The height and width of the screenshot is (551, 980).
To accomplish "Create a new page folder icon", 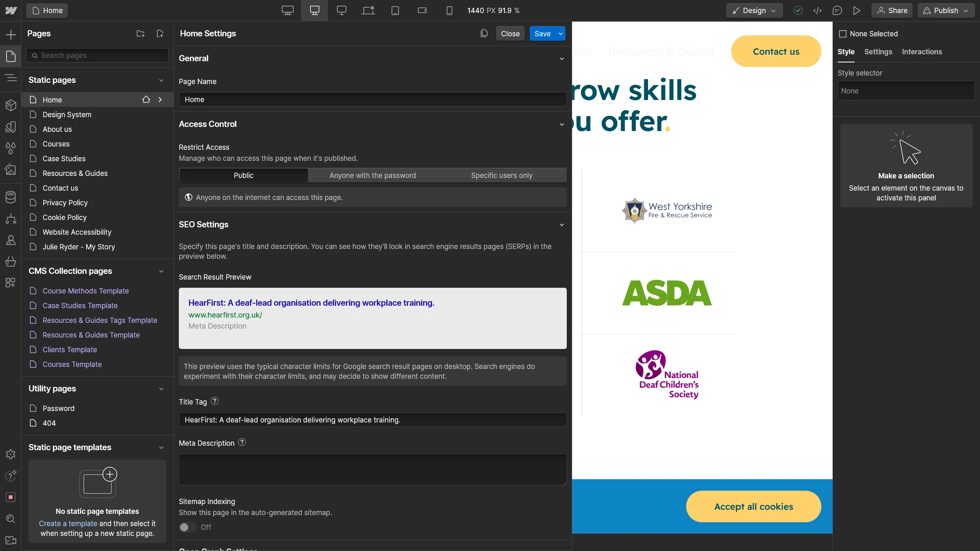I will 140,33.
